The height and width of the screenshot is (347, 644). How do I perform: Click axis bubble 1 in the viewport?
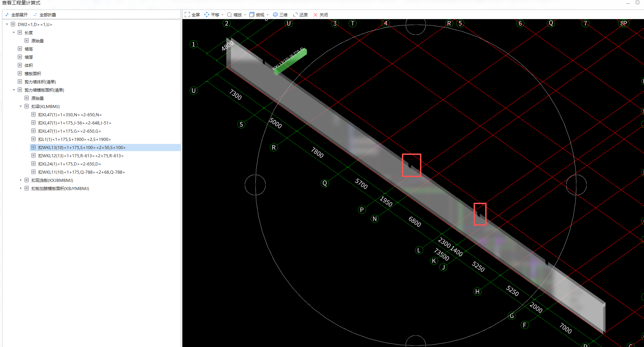(x=194, y=44)
